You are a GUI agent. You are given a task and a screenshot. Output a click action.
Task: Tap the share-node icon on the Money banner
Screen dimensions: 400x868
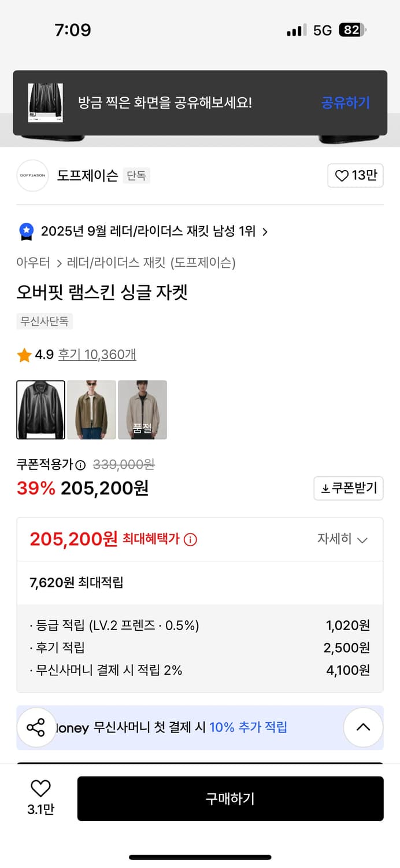36,727
